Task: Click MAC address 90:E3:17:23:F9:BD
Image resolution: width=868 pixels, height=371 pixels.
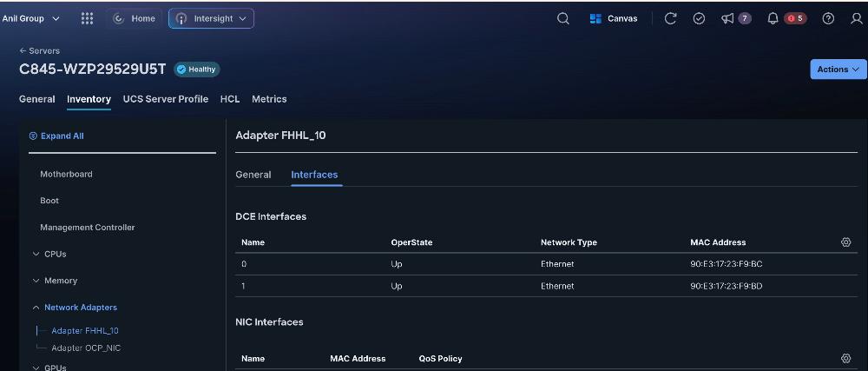Action: [727, 286]
